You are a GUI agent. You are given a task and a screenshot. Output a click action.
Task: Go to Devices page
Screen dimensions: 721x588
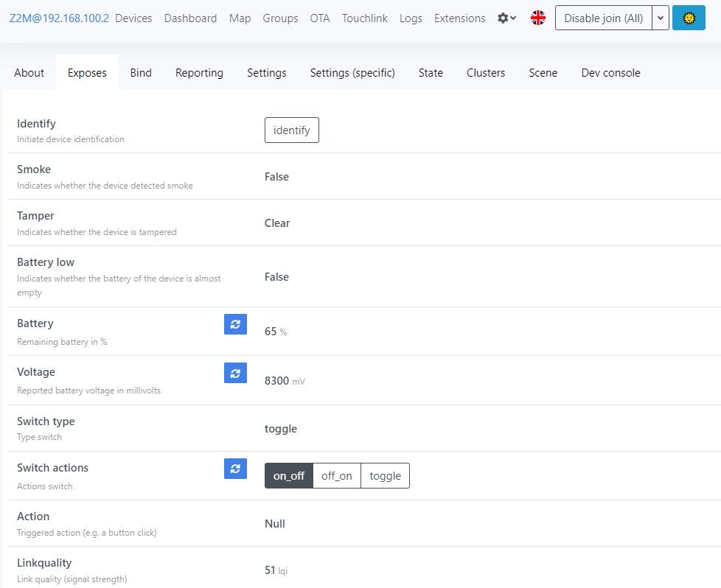point(133,18)
